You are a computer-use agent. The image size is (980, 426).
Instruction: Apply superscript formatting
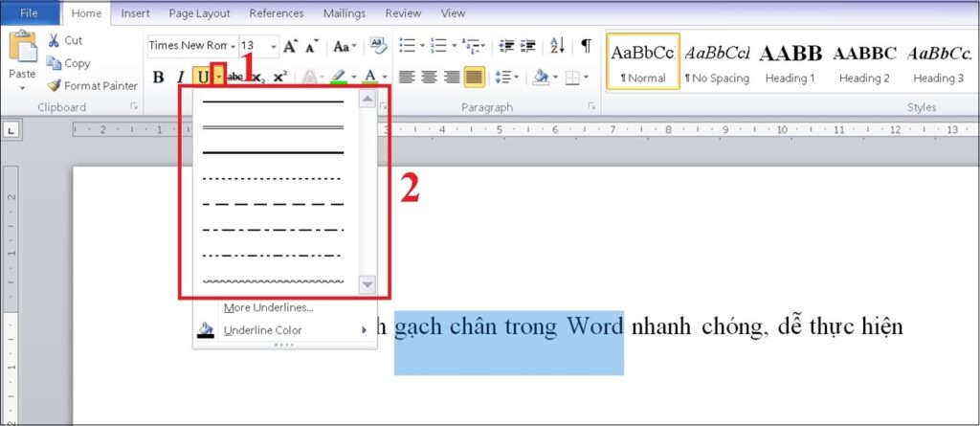pyautogui.click(x=280, y=77)
